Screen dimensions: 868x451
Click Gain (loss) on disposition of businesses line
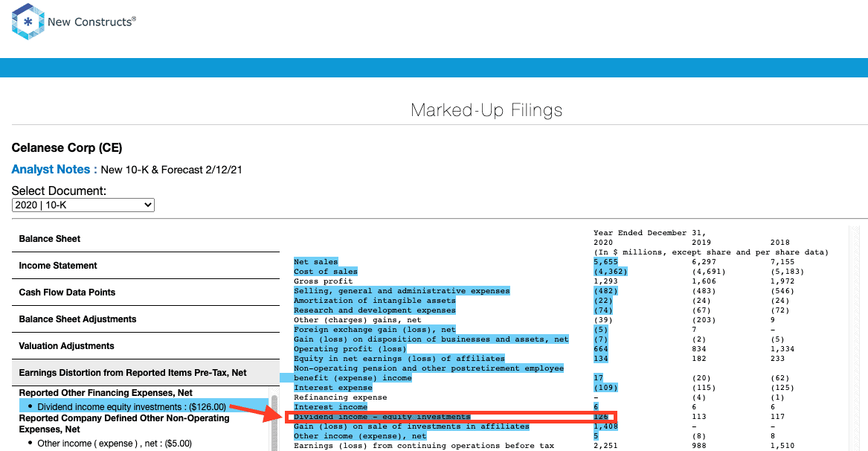431,339
